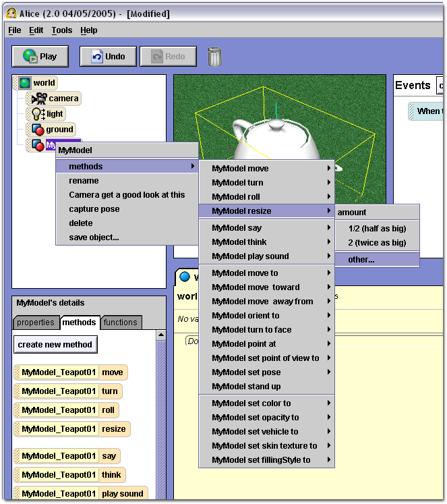Screen dimensions: 447x504
Task: Click the ground object icon in tree
Action: click(x=38, y=130)
